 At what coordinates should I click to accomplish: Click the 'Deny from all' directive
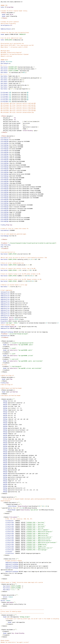click(x=4, y=247)
